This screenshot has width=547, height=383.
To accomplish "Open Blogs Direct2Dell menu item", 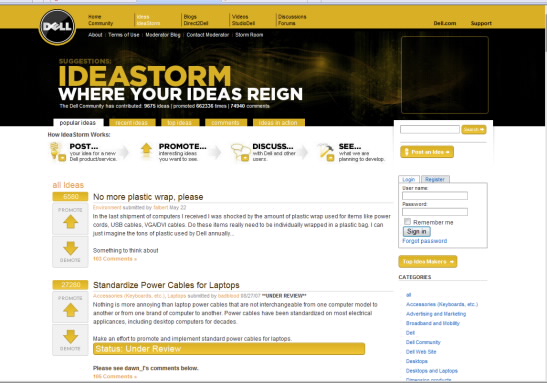I will (196, 20).
